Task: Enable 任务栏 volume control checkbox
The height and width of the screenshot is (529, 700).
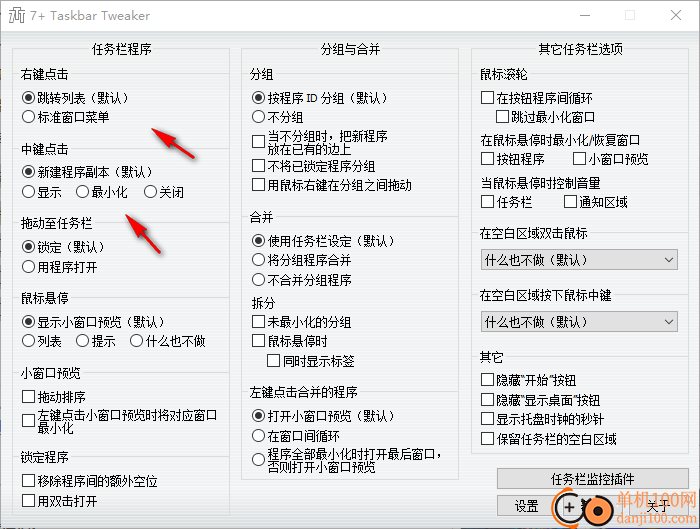Action: (488, 202)
